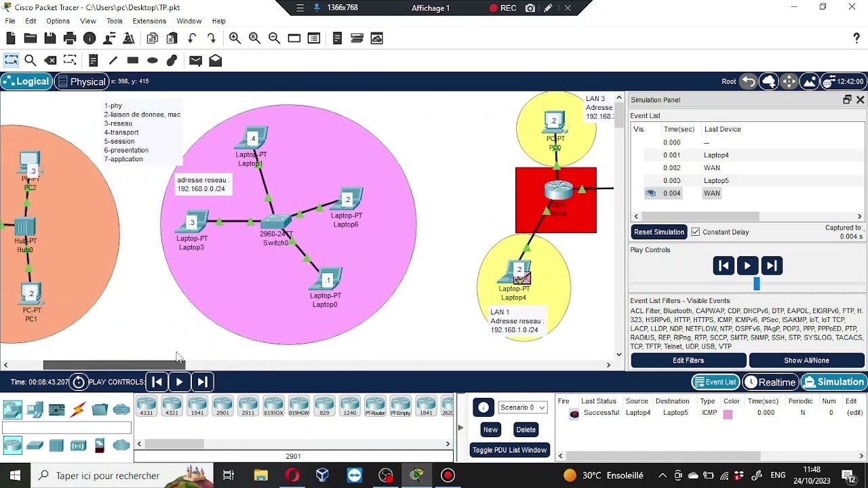Click the (edit) link in PDU list
The height and width of the screenshot is (488, 868).
[854, 413]
